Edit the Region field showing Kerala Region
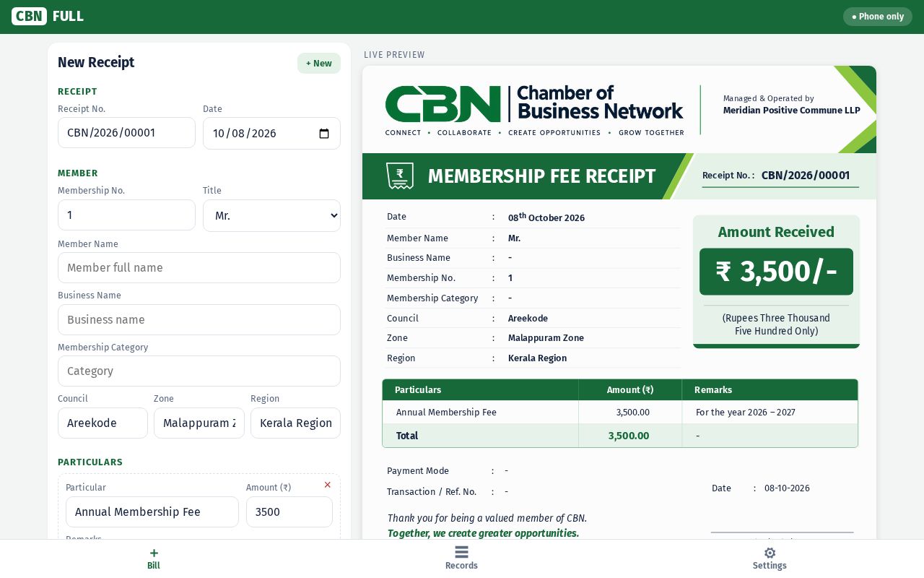 tap(295, 423)
